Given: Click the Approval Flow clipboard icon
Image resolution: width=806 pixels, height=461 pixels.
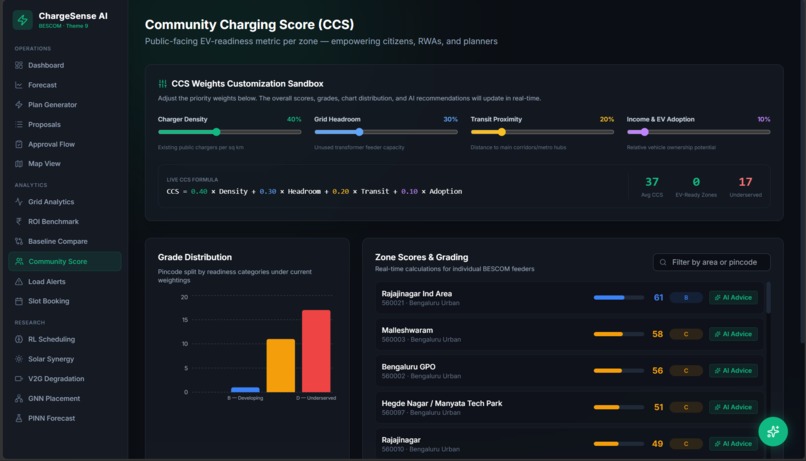Looking at the screenshot, I should tap(19, 144).
